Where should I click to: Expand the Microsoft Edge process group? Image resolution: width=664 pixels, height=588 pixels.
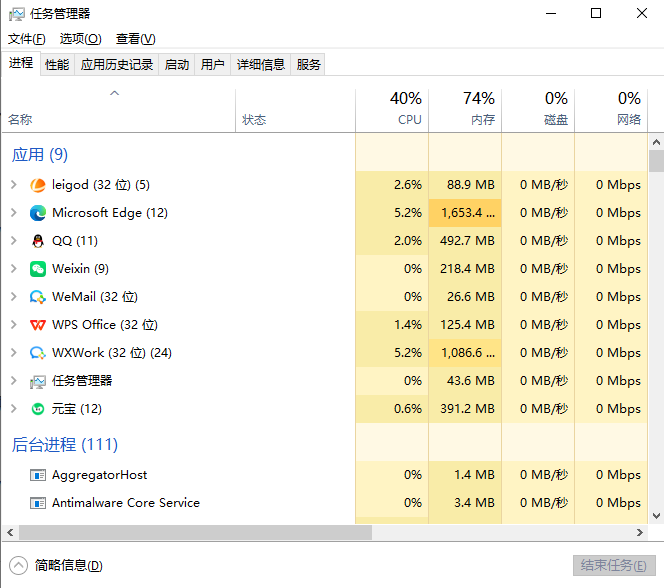point(14,213)
